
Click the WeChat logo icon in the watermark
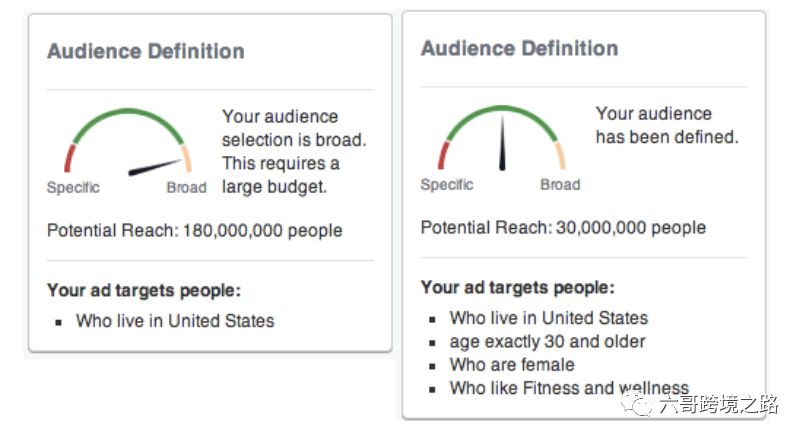(x=640, y=403)
